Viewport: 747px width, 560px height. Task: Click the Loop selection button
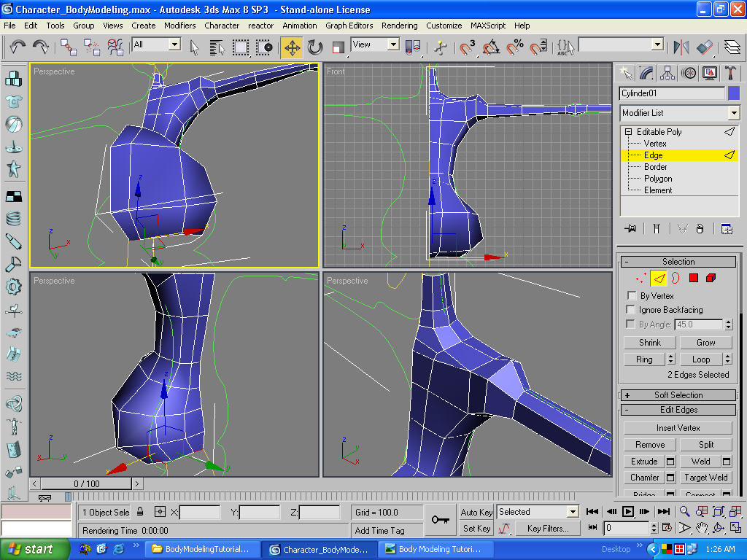[x=701, y=359]
